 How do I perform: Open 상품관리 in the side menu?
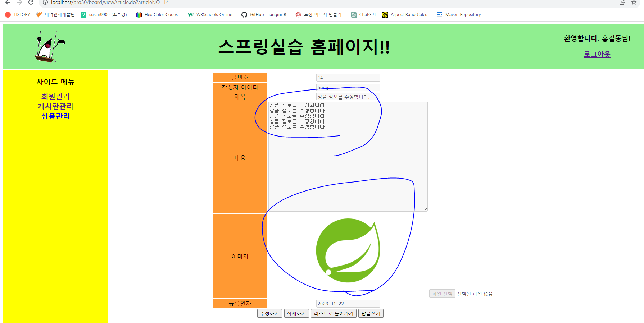pos(55,116)
